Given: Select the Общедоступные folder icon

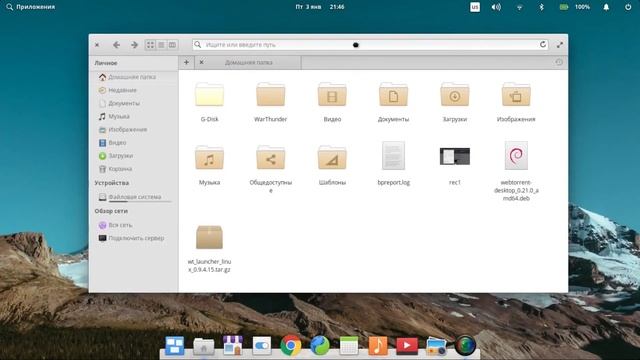Looking at the screenshot, I should (x=271, y=158).
